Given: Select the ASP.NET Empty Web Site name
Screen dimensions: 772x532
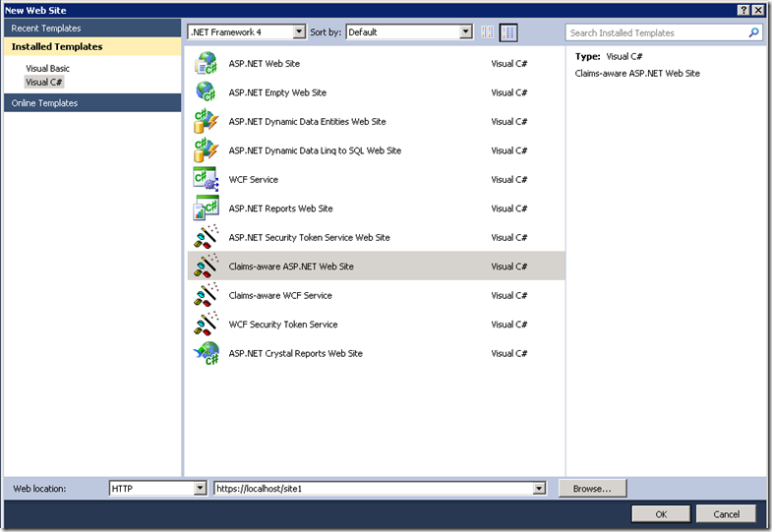Looking at the screenshot, I should pyautogui.click(x=277, y=92).
